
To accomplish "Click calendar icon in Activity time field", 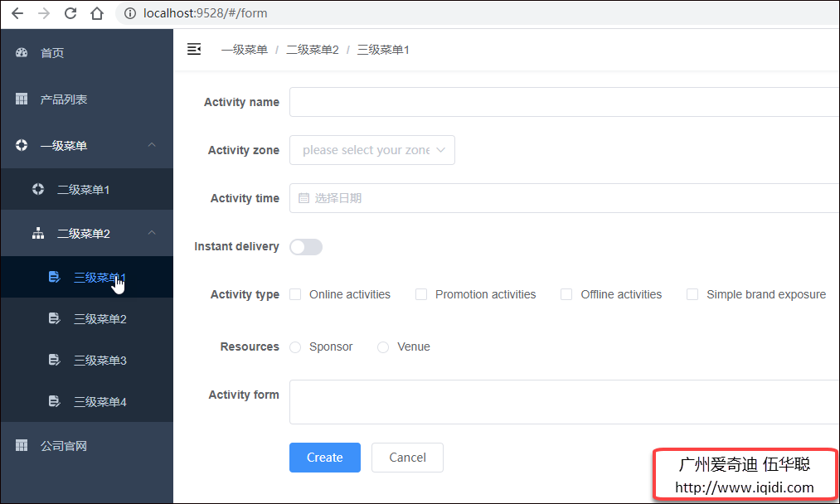I will pyautogui.click(x=303, y=198).
